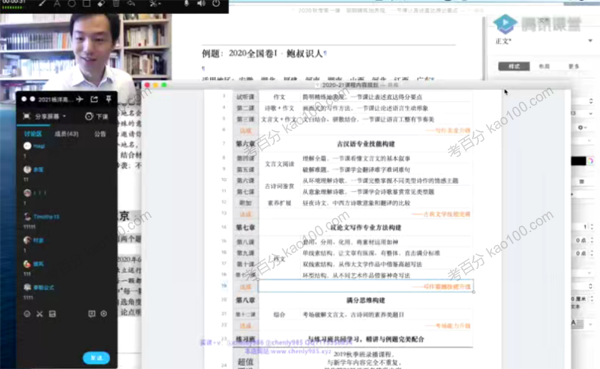Click user Timothy13 in discussion list

46,217
